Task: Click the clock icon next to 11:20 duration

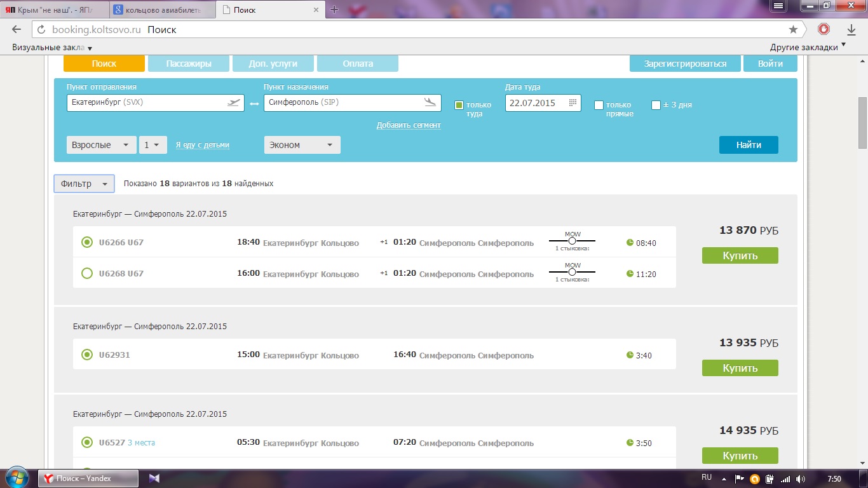Action: [x=630, y=274]
